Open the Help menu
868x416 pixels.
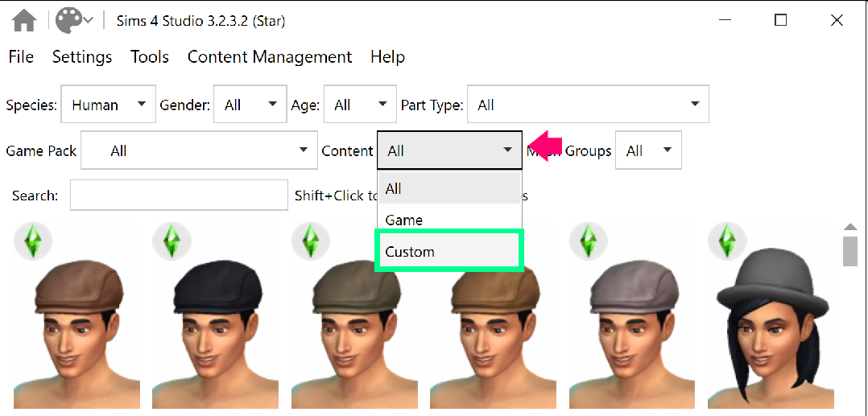387,57
